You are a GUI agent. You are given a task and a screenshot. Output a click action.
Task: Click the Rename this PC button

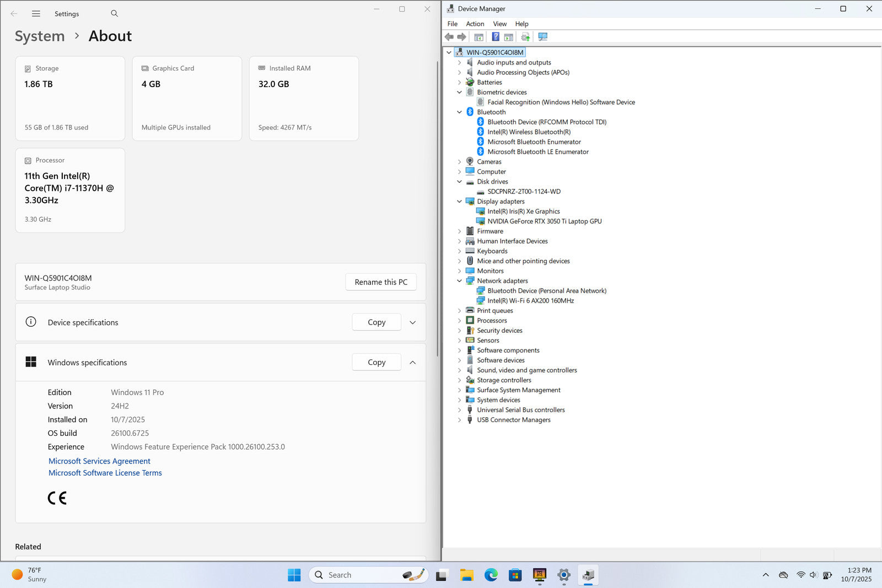point(381,282)
